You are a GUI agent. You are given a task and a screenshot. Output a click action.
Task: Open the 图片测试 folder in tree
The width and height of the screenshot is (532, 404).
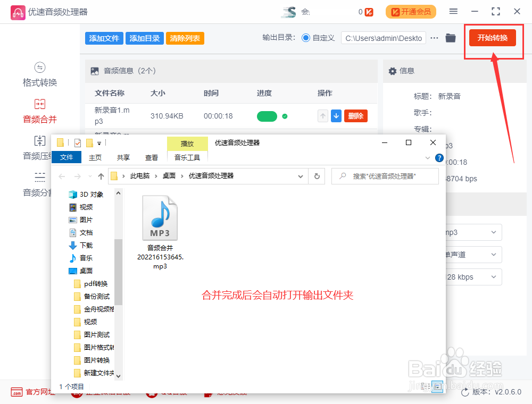(x=92, y=334)
